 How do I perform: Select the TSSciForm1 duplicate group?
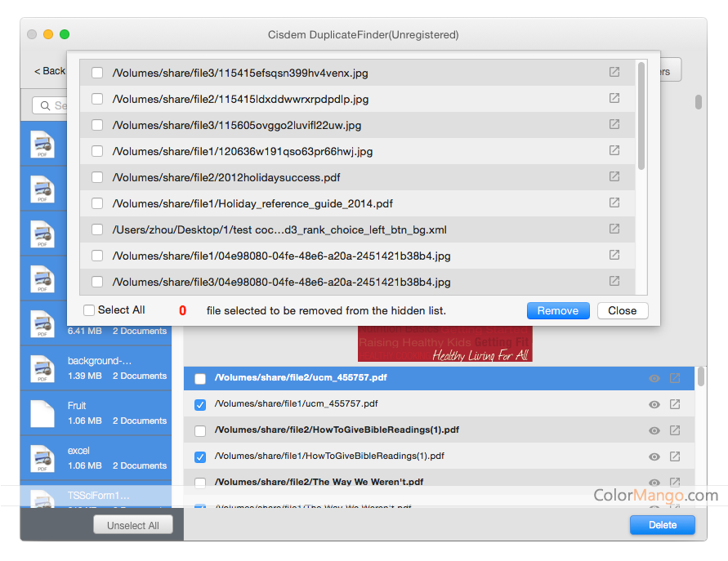[x=96, y=495]
